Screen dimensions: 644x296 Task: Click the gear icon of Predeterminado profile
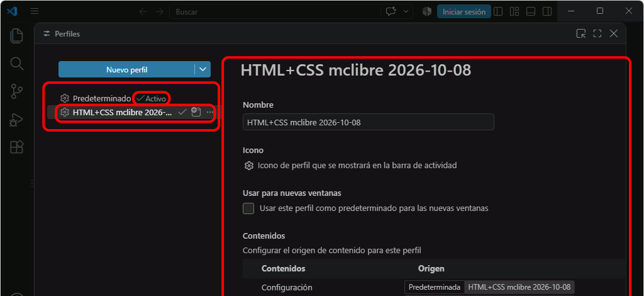[65, 99]
